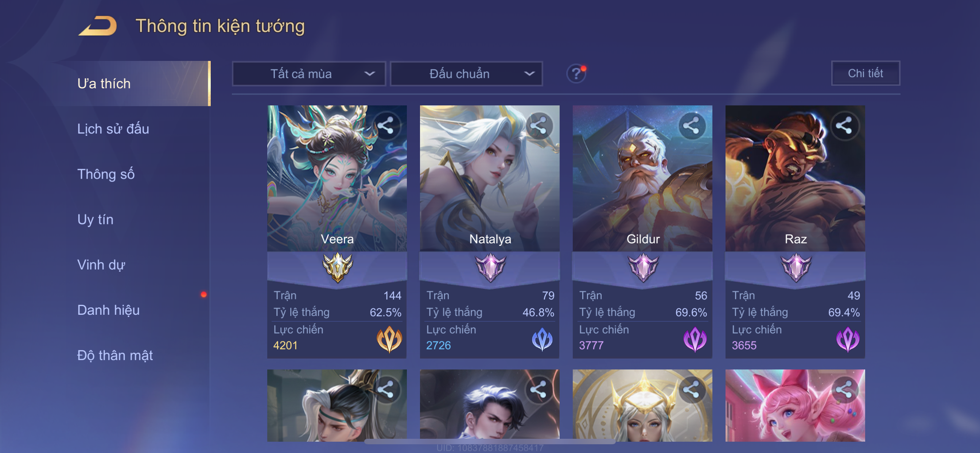Click the horizontal scrollbar at bottom

(490, 442)
